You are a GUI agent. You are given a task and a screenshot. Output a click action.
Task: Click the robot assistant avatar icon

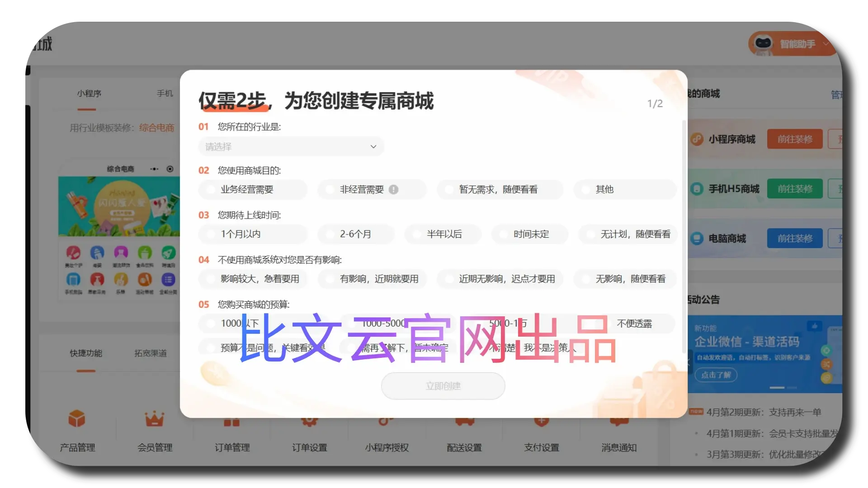(764, 44)
